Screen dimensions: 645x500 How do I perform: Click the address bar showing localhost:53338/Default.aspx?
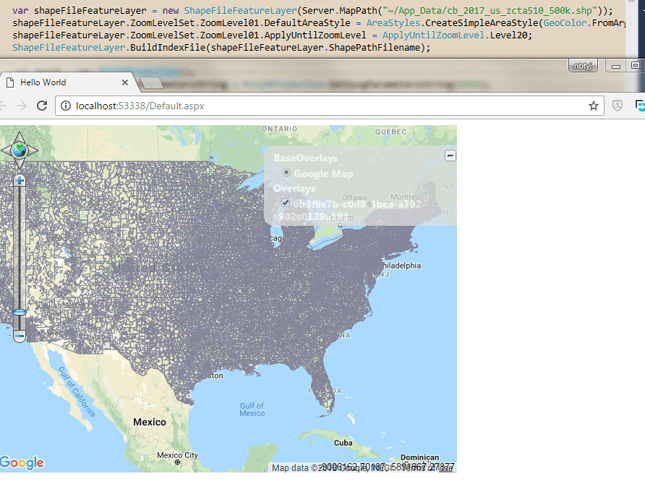pyautogui.click(x=329, y=106)
